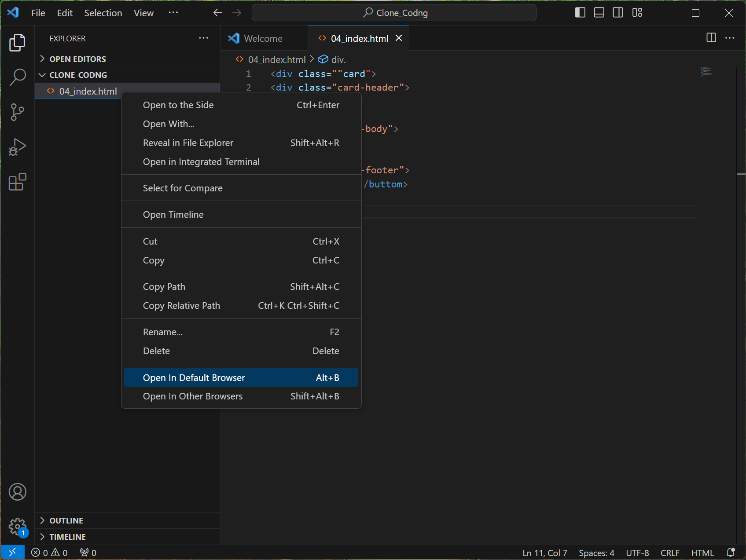The height and width of the screenshot is (560, 746).
Task: Choose Open In Other Browsers
Action: (x=241, y=396)
